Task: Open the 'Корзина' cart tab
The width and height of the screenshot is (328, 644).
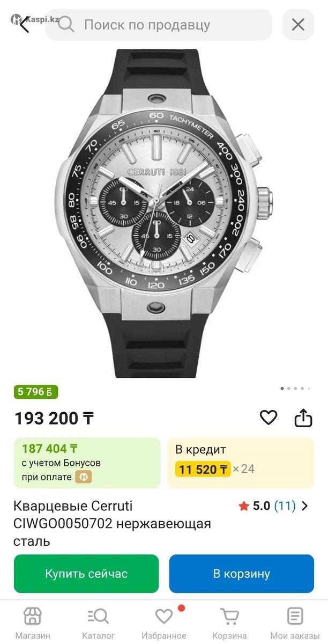Action: 229,623
